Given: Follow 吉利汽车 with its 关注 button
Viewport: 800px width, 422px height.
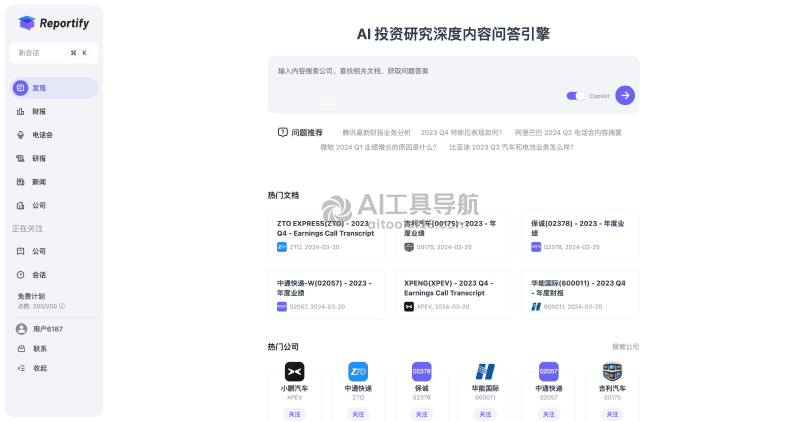Looking at the screenshot, I should tap(612, 414).
